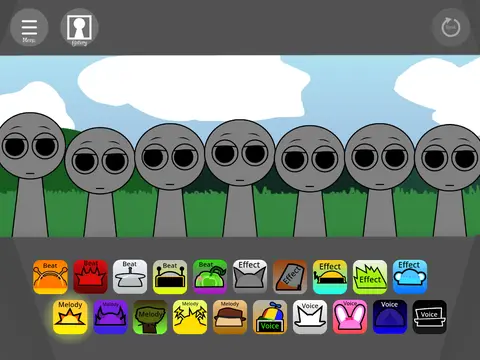Click the first gray character on the left
This screenshot has height=360, width=480.
point(31,175)
